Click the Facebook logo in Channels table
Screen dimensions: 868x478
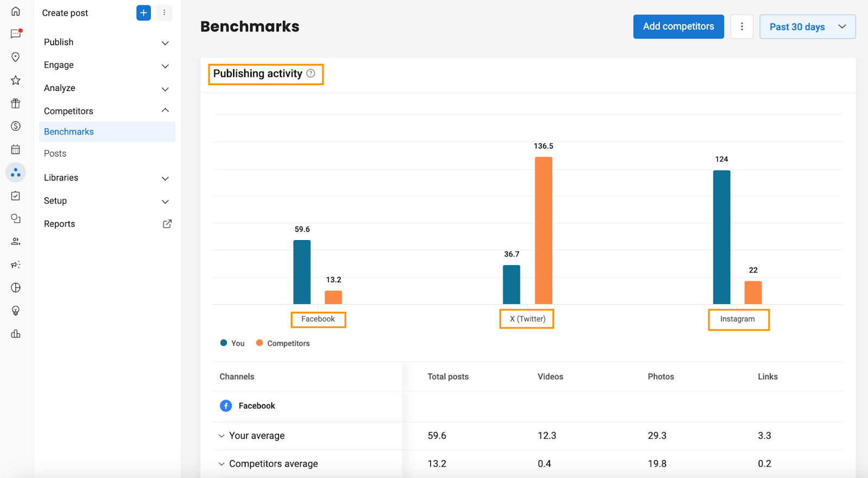226,406
